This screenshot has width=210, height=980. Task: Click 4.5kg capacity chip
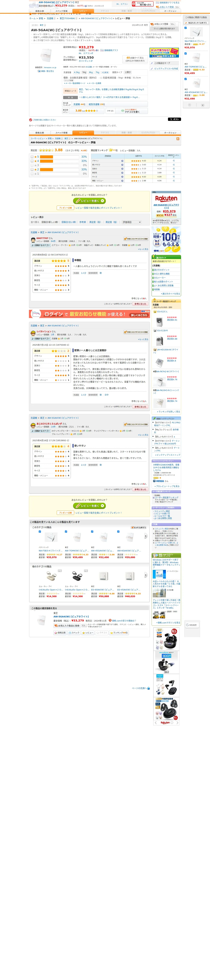[77, 72]
